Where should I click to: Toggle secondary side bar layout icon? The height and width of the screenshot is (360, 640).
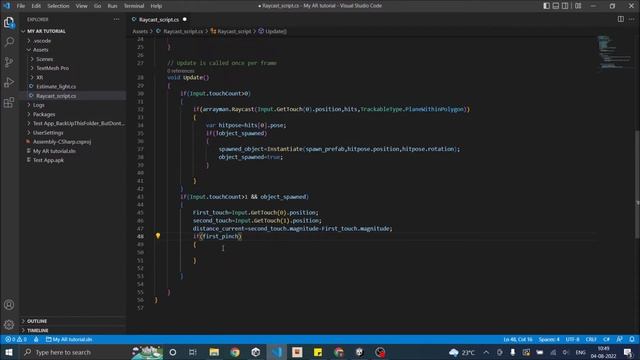(x=565, y=6)
